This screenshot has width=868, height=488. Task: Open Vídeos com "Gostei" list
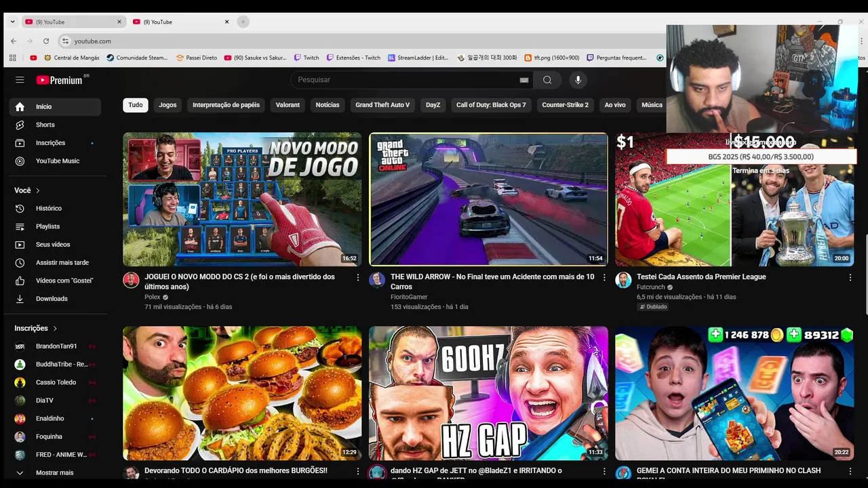click(55, 281)
